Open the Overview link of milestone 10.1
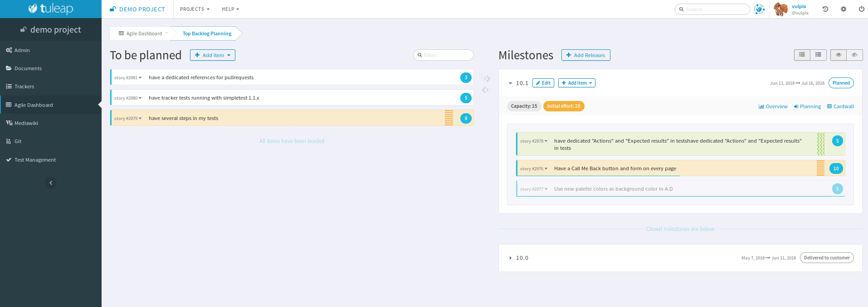The image size is (868, 307). (773, 106)
